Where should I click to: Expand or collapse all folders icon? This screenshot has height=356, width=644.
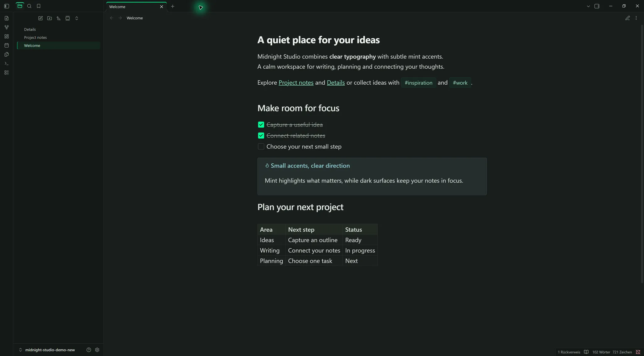click(x=77, y=18)
